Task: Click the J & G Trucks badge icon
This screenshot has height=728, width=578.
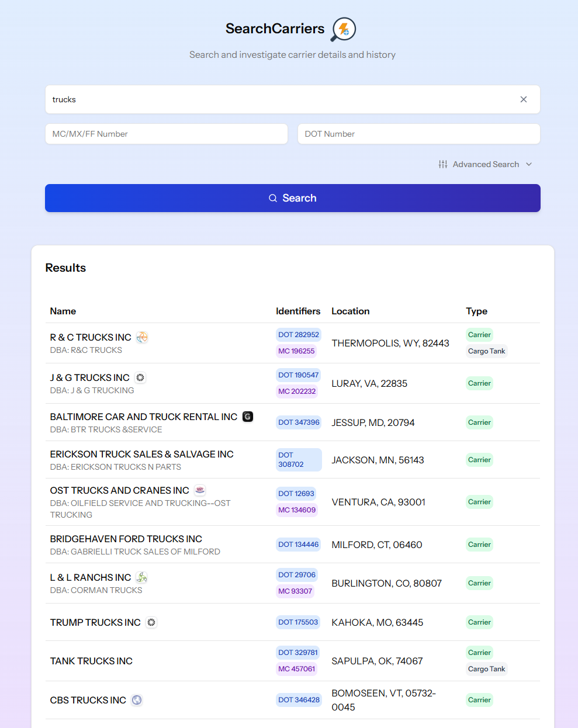Action: (140, 377)
